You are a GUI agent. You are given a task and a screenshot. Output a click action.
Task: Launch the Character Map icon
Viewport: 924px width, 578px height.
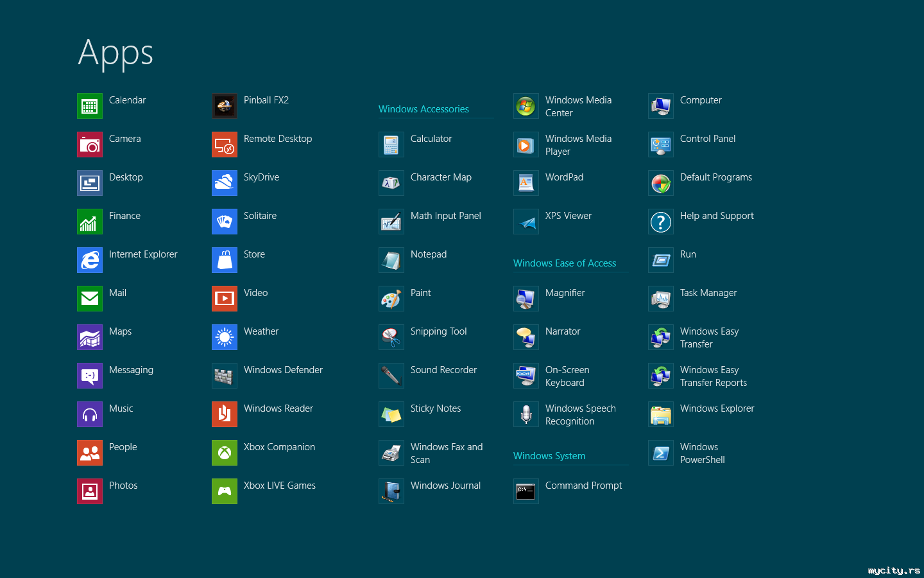point(391,183)
